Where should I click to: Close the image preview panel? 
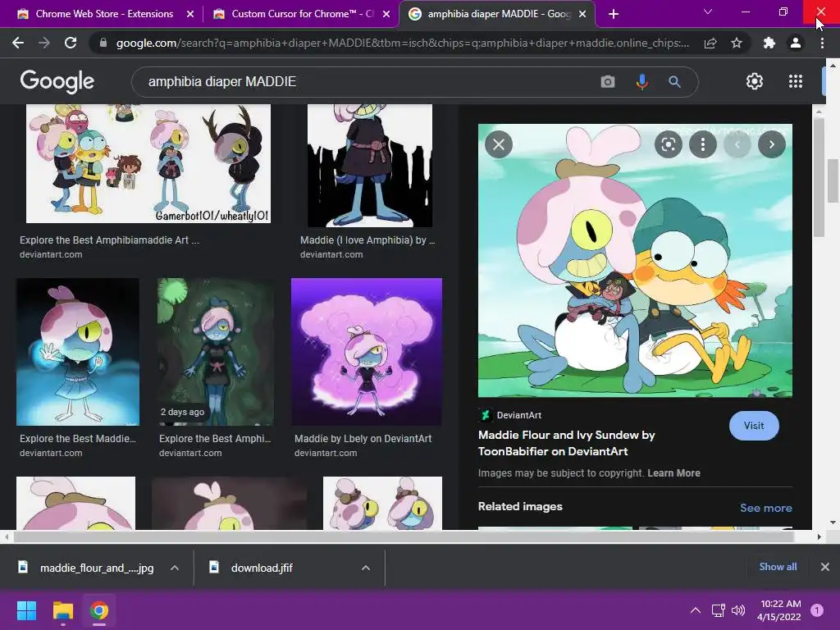(499, 144)
